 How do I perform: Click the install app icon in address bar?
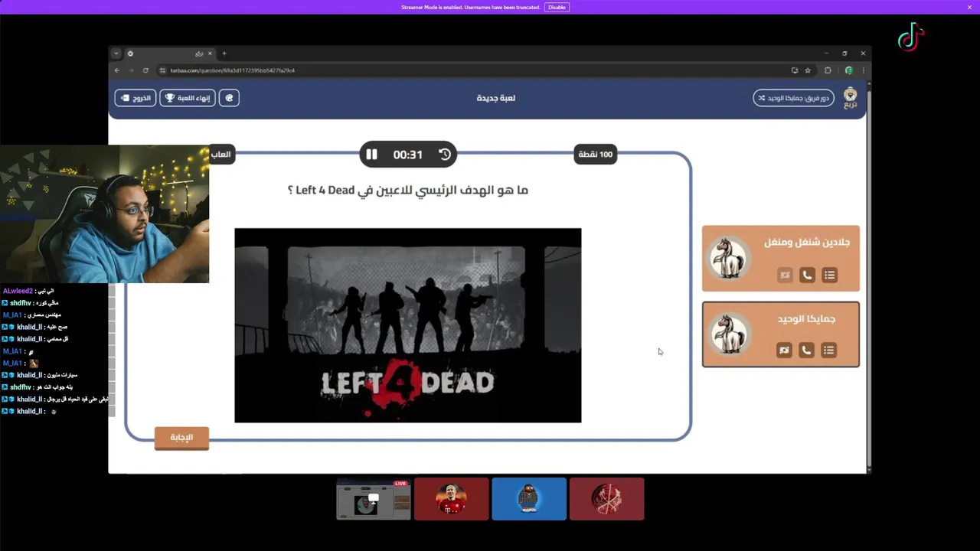795,70
